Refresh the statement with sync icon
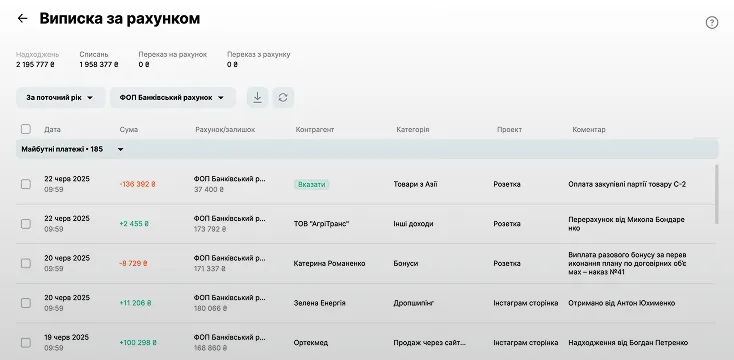 (283, 97)
